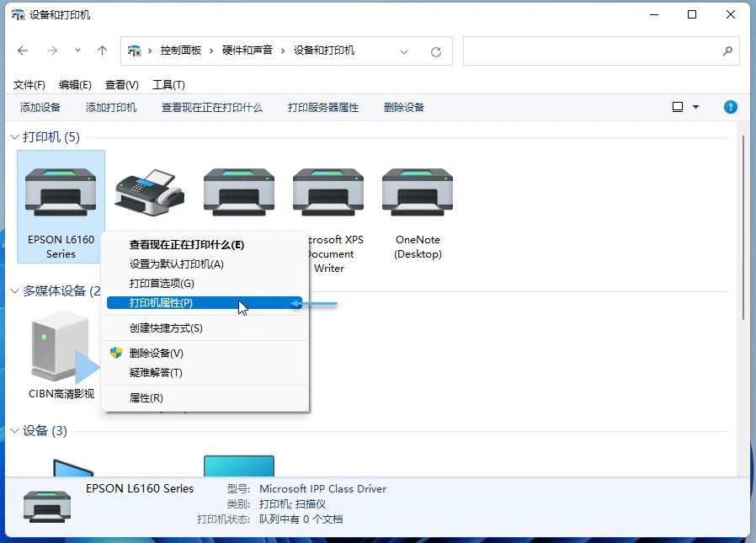Open the Microsoft XPS Document Writer icon

[328, 192]
